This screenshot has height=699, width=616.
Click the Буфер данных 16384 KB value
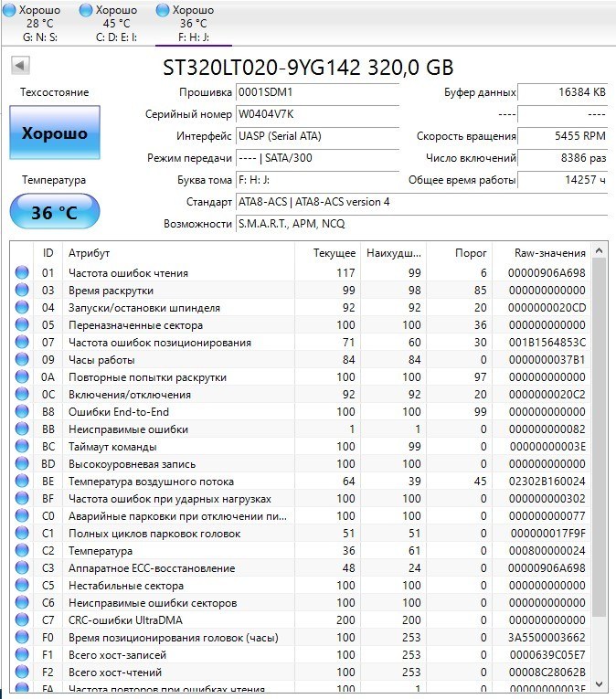pos(562,92)
